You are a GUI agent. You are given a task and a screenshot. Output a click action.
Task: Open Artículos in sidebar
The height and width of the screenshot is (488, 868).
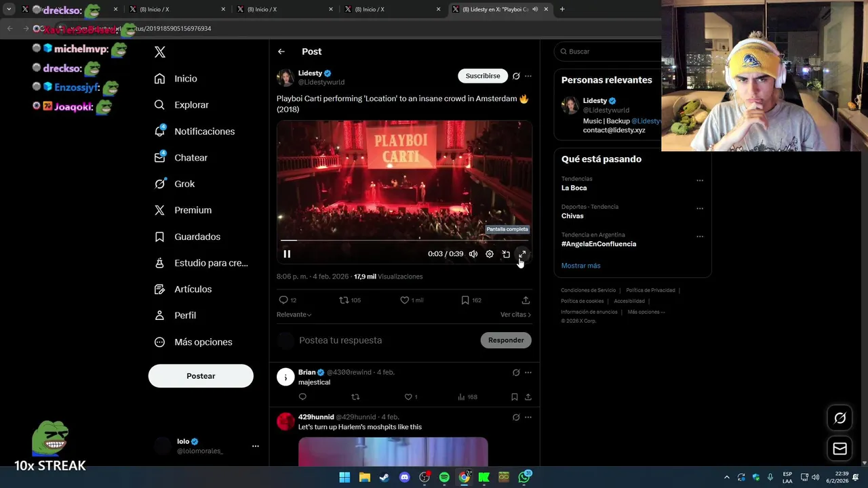coord(182,289)
